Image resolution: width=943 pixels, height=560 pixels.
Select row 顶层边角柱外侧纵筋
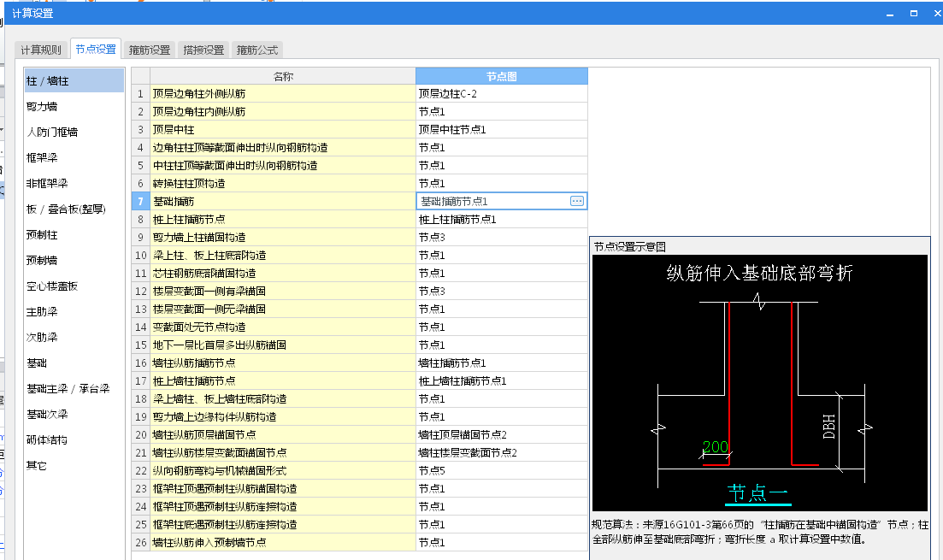[x=283, y=94]
